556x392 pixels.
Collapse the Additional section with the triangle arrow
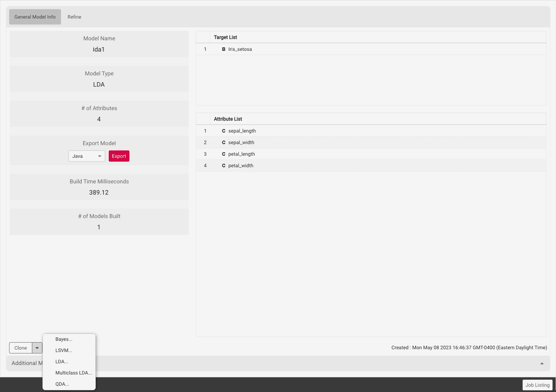coord(542,363)
